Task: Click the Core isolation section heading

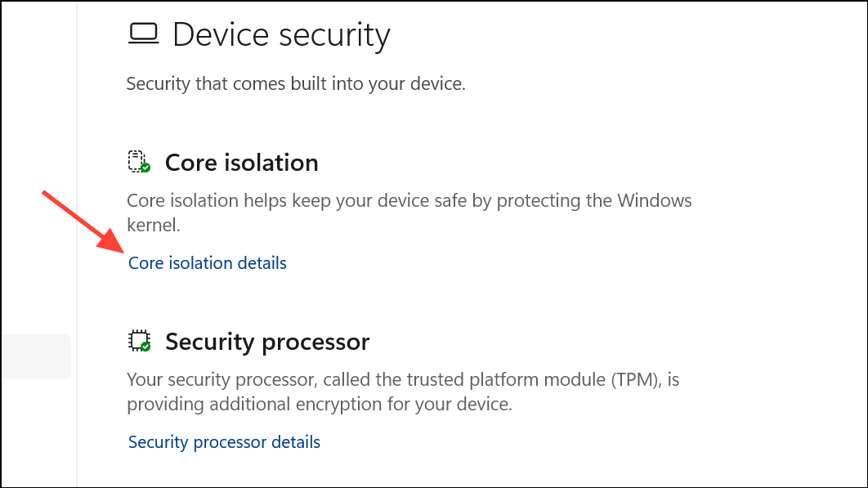Action: 241,163
